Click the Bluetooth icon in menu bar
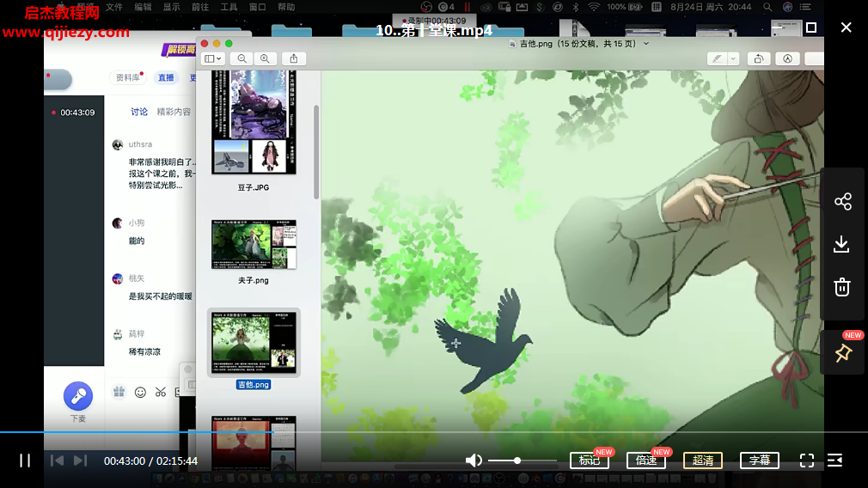 575,7
